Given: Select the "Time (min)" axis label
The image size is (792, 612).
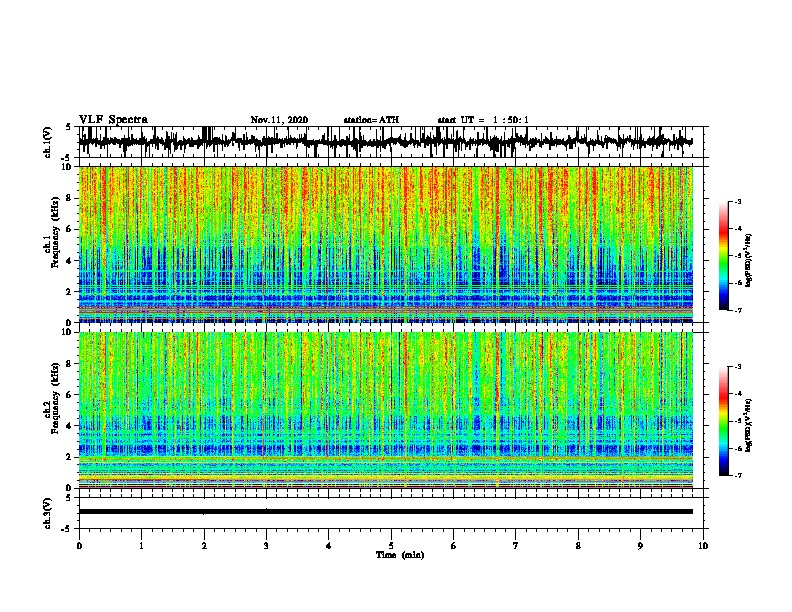Looking at the screenshot, I should pos(400,555).
